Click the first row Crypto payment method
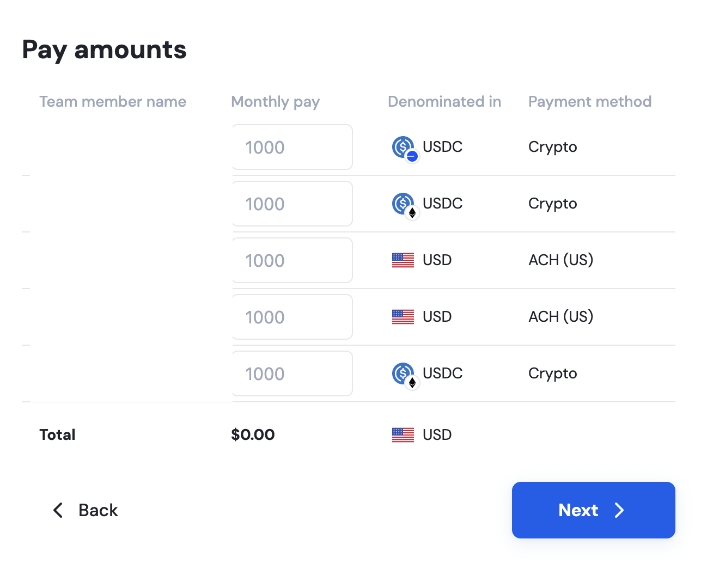 (x=553, y=147)
